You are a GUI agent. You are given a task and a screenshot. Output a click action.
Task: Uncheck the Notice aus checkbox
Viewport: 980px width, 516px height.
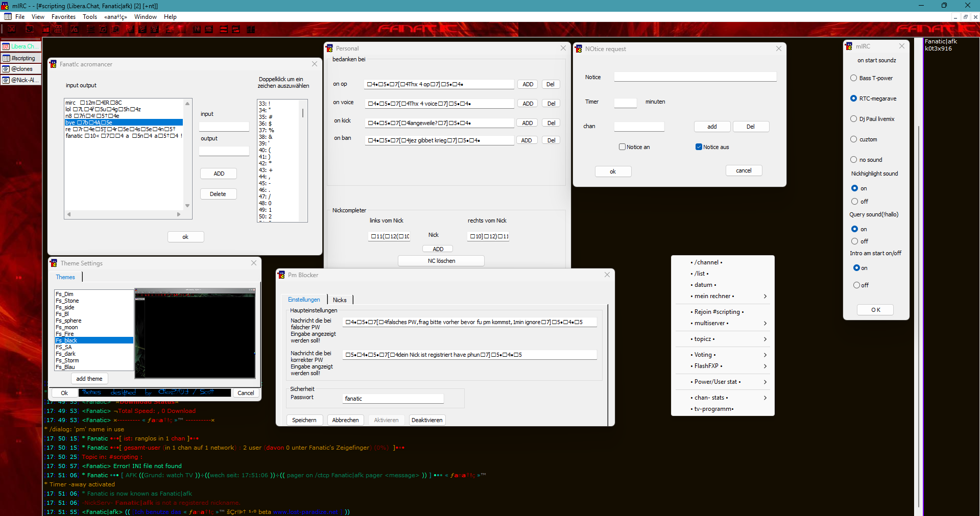coord(699,147)
